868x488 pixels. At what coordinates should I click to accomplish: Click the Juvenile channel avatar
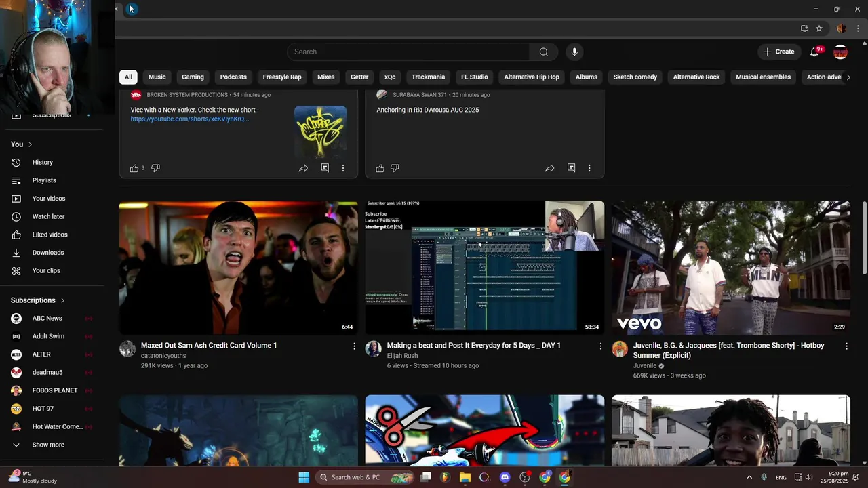[620, 349]
